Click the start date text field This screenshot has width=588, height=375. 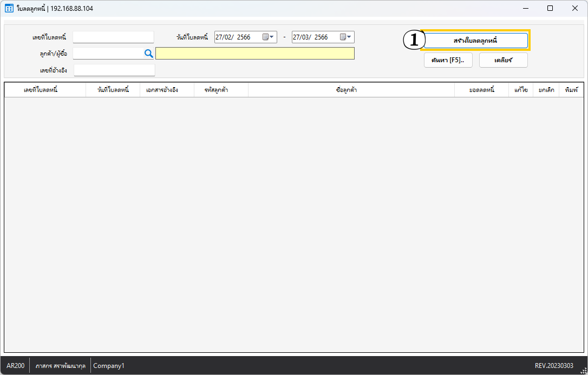(237, 37)
